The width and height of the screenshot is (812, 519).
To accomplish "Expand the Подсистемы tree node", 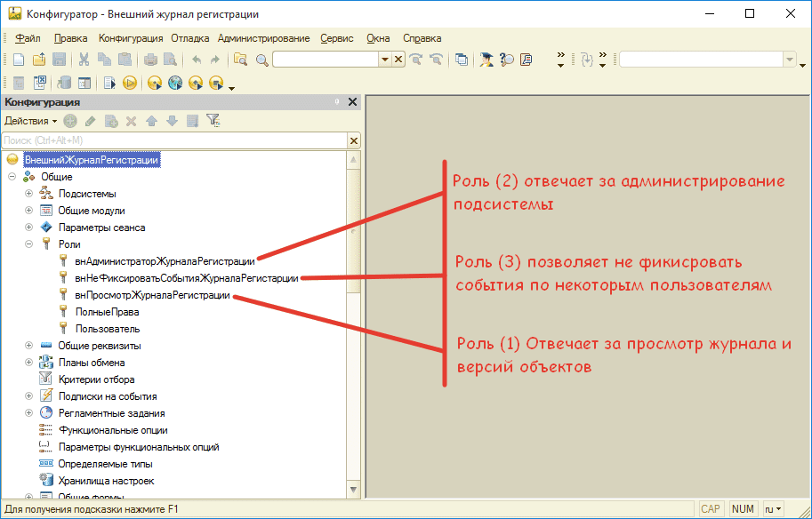I will tap(29, 194).
